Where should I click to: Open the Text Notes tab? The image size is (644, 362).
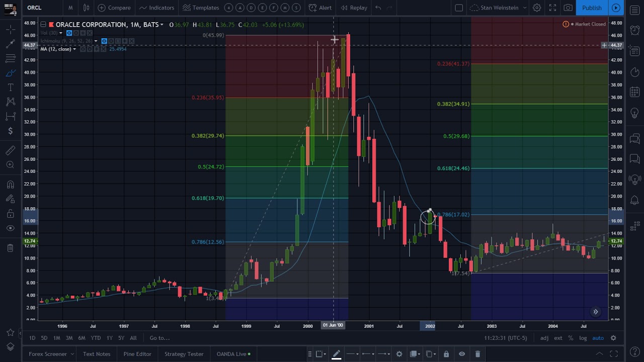(x=97, y=354)
